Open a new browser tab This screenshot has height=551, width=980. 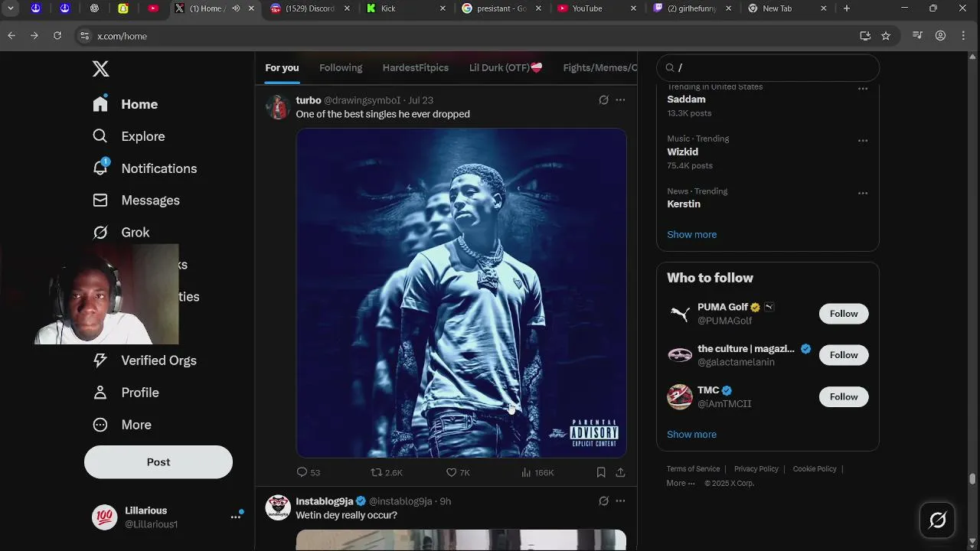[x=846, y=8]
